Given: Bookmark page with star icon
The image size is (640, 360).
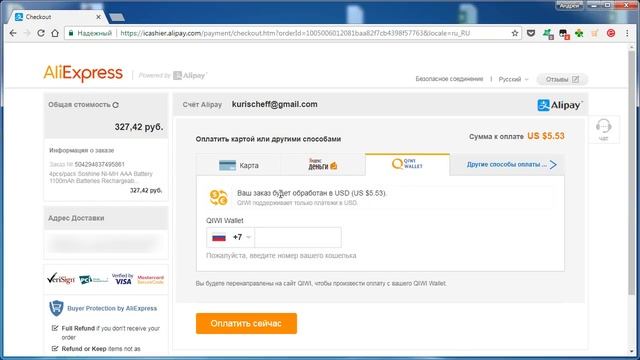Looking at the screenshot, I should tap(515, 33).
